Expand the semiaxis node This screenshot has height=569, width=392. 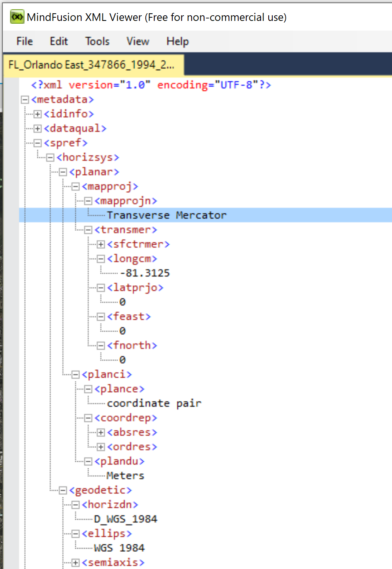click(75, 563)
